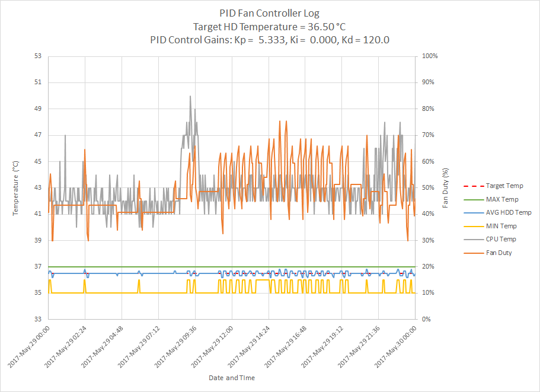This screenshot has width=540, height=392.
Task: Click the orange Fan Duty legend line swatch
Action: point(474,253)
